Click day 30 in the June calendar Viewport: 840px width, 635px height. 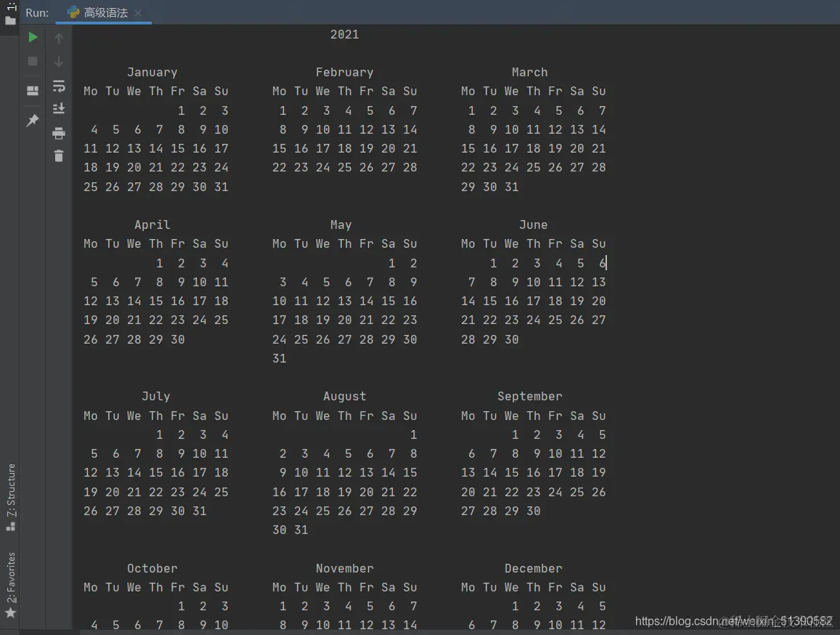pos(512,339)
